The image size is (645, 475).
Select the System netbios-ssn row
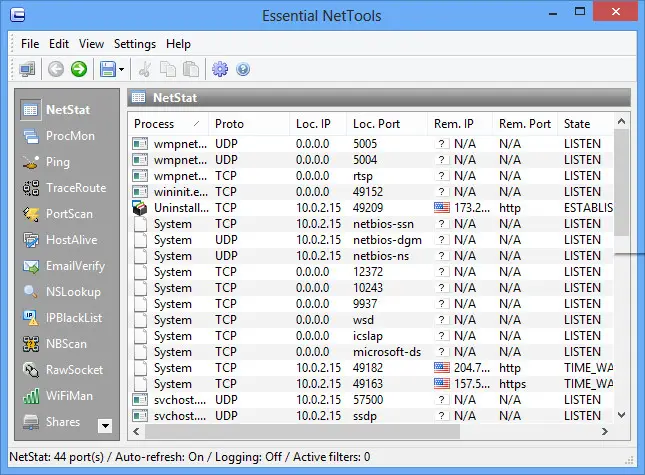pos(371,224)
